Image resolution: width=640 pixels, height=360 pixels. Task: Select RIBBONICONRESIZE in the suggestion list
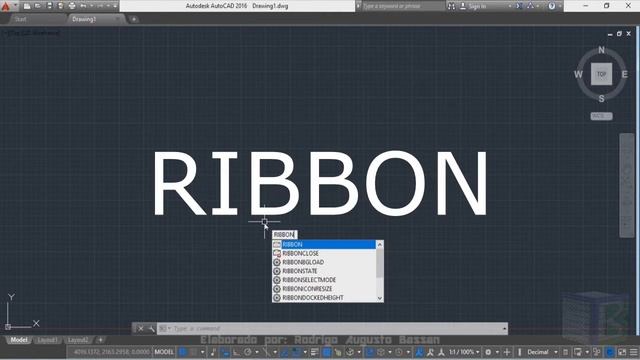[x=324, y=289]
